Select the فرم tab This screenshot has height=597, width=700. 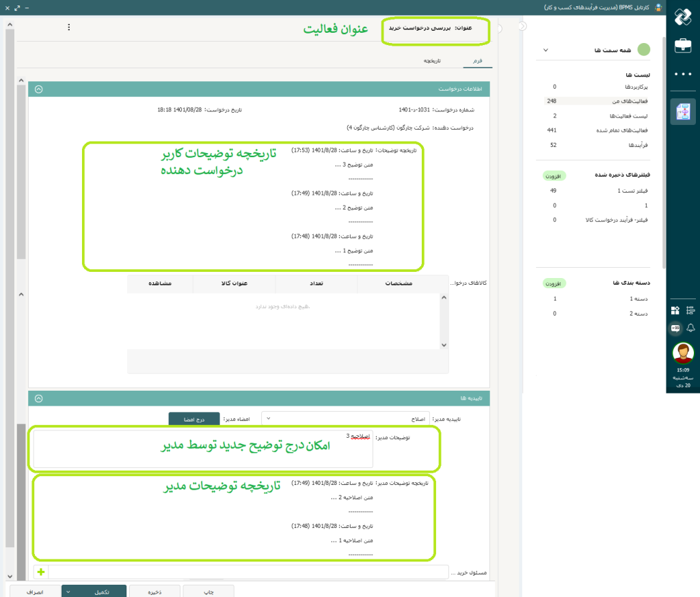point(477,61)
